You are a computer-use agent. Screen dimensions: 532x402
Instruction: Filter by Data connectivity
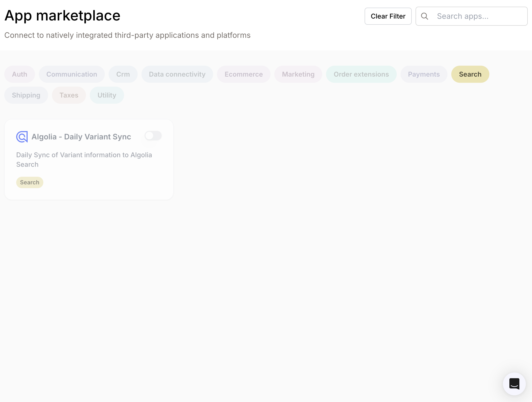177,74
